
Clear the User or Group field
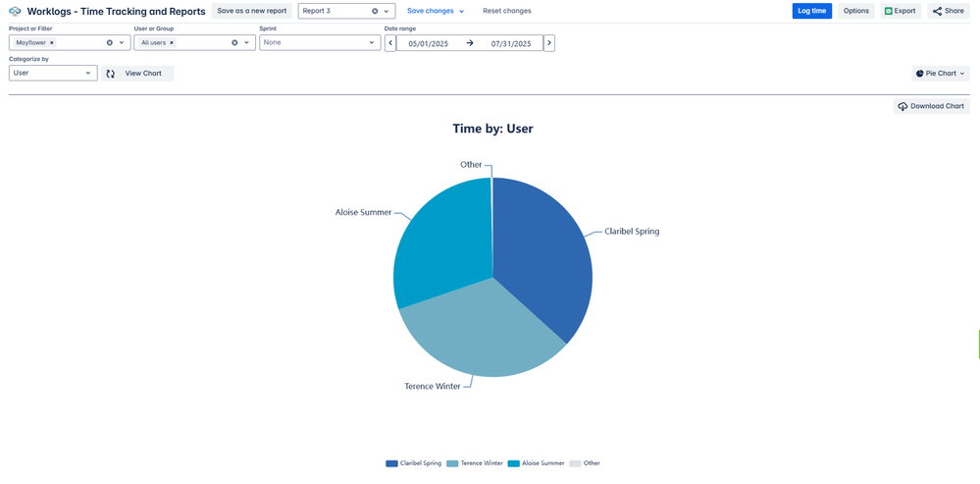[x=235, y=42]
